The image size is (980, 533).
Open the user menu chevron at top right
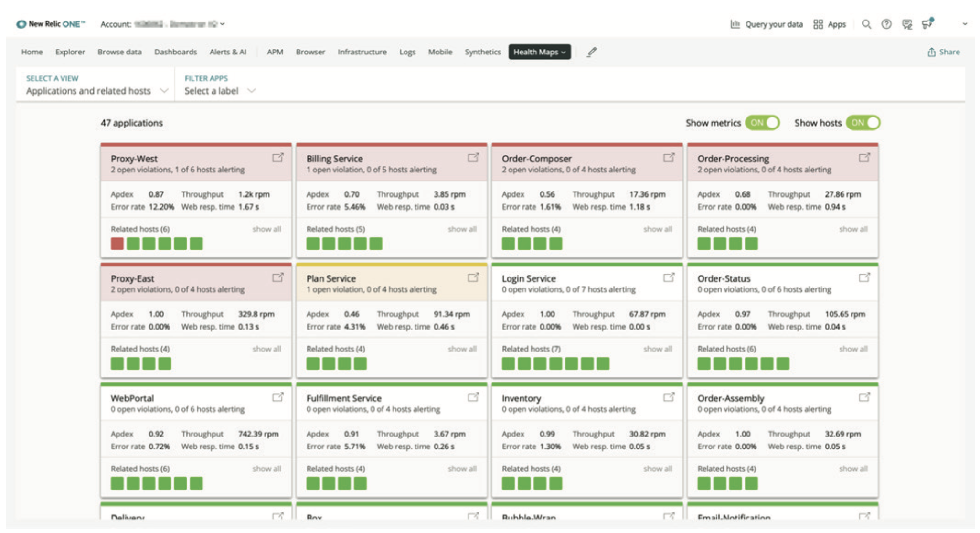(965, 24)
